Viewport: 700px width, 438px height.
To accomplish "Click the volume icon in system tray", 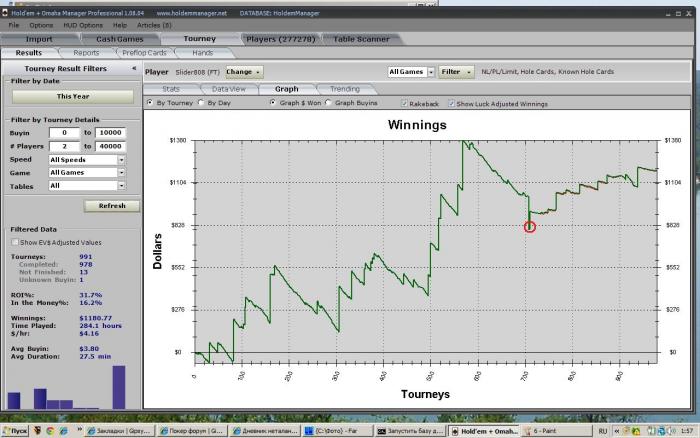I will [670, 431].
